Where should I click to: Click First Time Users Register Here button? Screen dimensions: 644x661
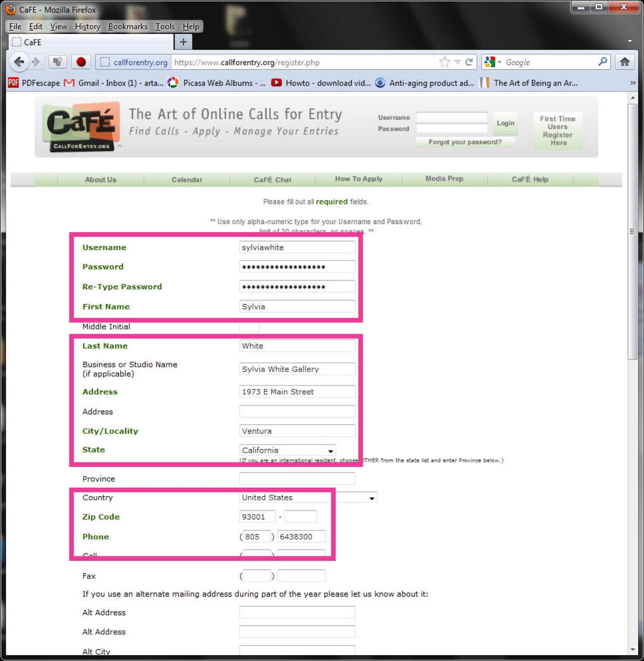(x=558, y=131)
